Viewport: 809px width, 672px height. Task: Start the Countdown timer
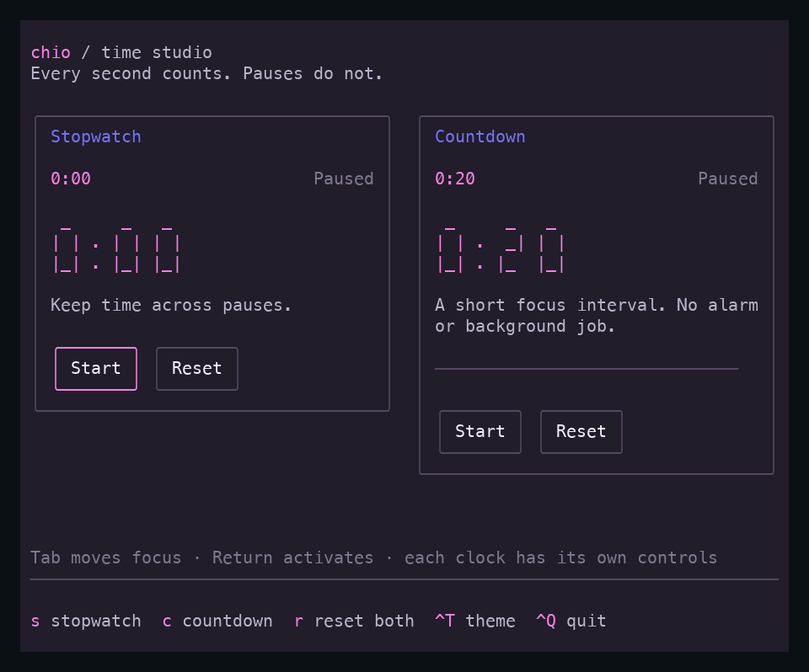click(480, 432)
